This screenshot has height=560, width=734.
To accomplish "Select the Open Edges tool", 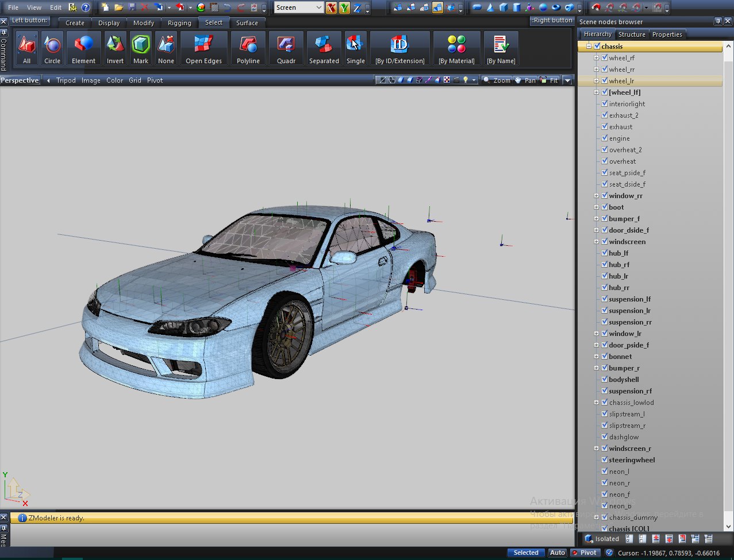I will point(204,49).
